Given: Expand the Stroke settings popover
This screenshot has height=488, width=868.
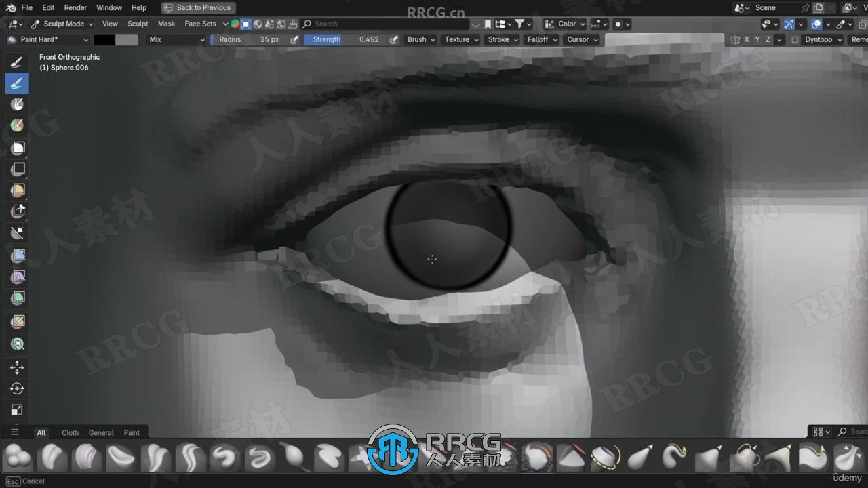Looking at the screenshot, I should coord(502,39).
